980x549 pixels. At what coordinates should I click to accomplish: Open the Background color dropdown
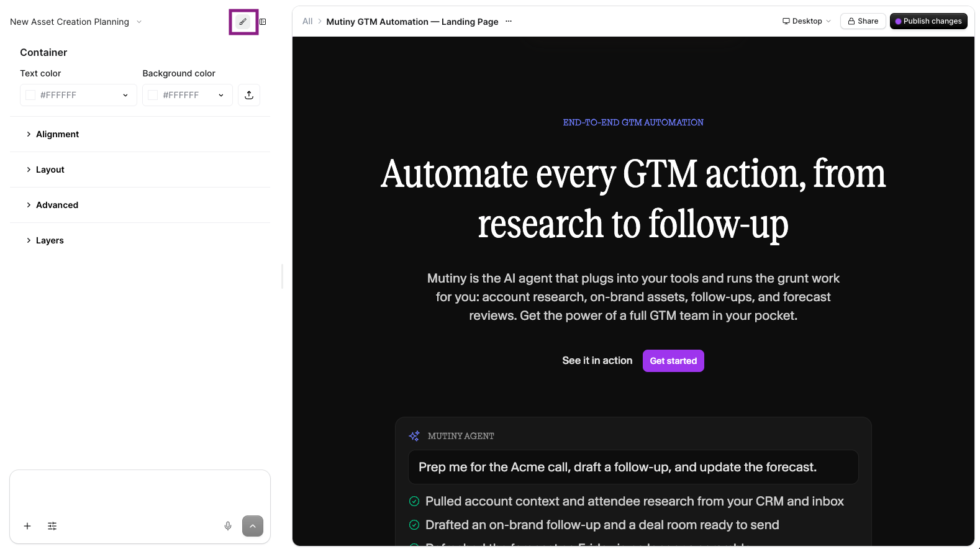point(220,95)
